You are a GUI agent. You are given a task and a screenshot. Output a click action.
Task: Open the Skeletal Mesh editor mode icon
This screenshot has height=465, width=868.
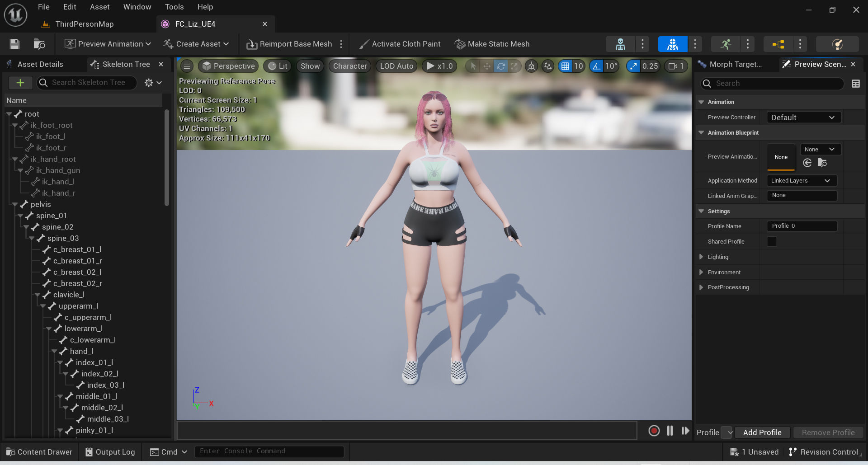pos(673,44)
